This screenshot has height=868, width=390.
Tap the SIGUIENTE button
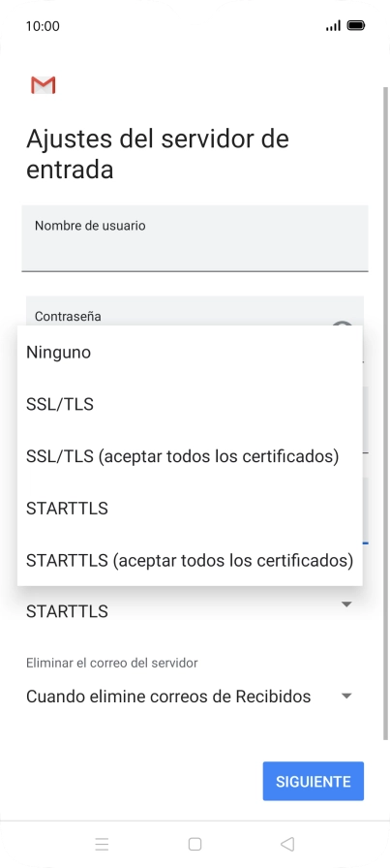click(314, 781)
